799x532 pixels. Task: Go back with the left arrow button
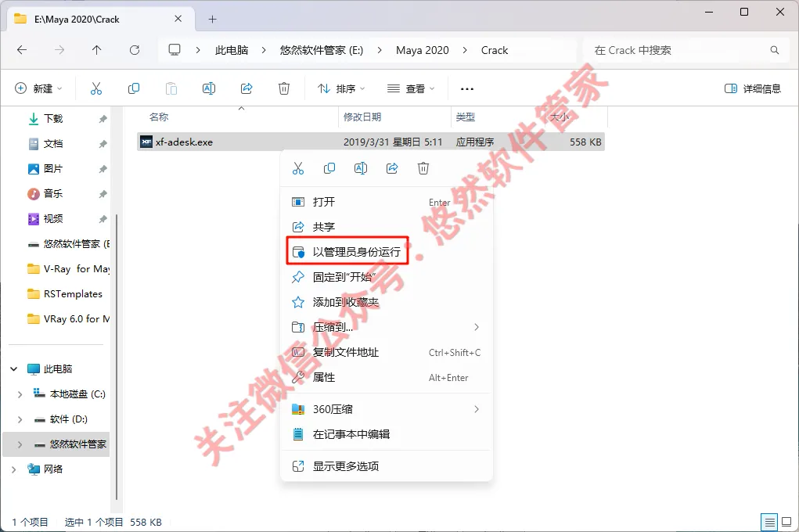click(22, 50)
